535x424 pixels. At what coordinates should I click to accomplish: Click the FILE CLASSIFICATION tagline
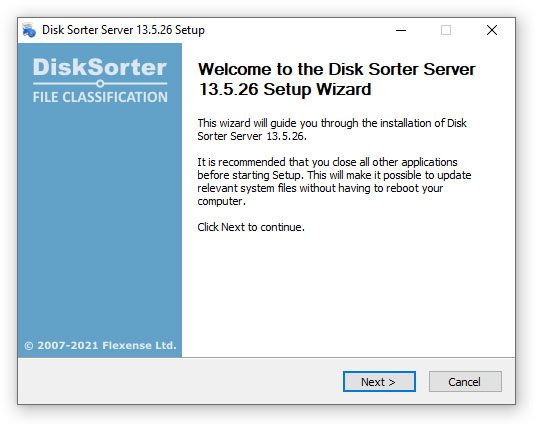click(100, 97)
